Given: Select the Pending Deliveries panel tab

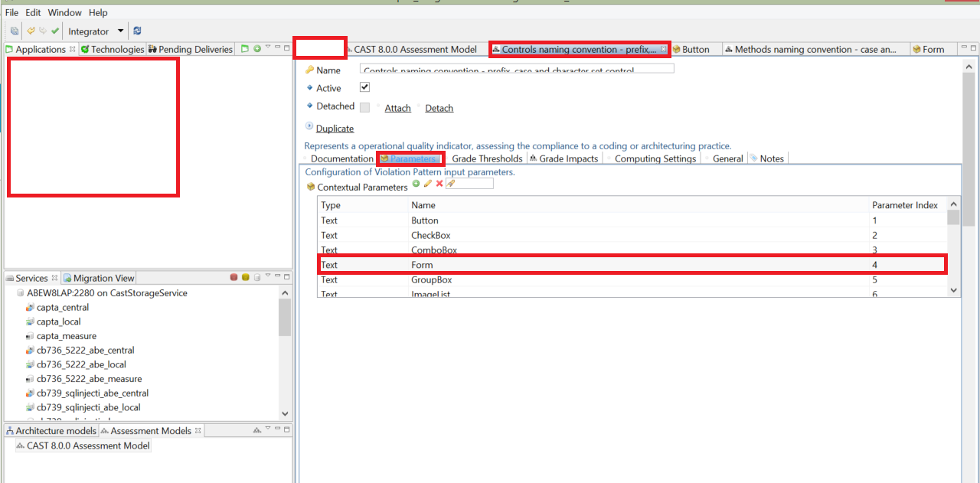Looking at the screenshot, I should coord(190,49).
